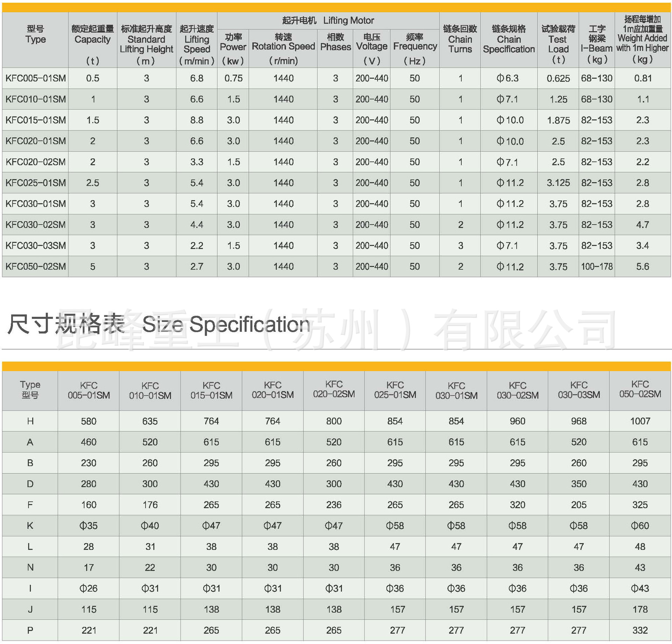The height and width of the screenshot is (644, 672).
Task: Click power value 0.75 for KFC005-01SM
Action: coord(233,78)
